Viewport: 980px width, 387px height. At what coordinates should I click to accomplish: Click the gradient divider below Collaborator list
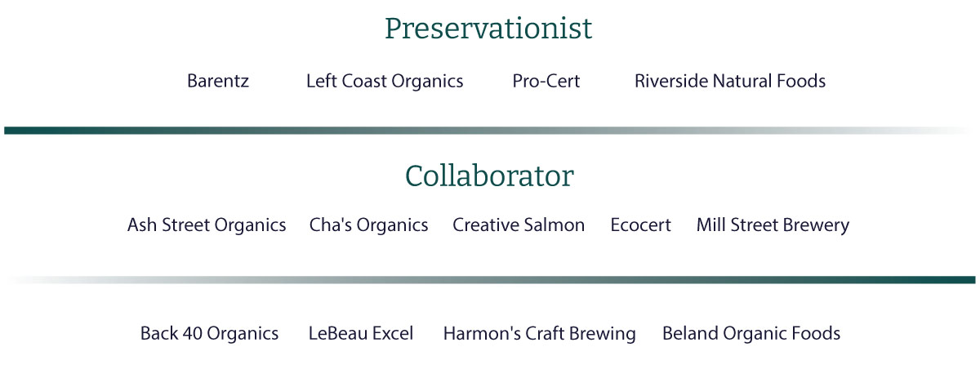tap(490, 279)
